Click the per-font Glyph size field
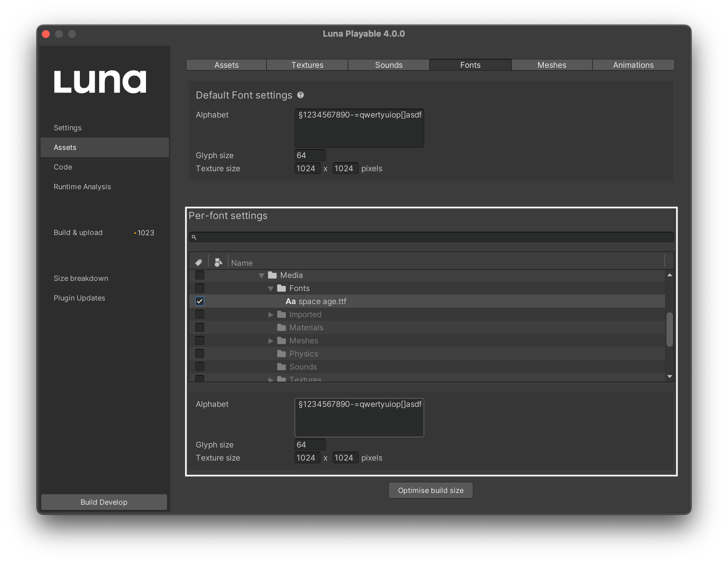 310,445
